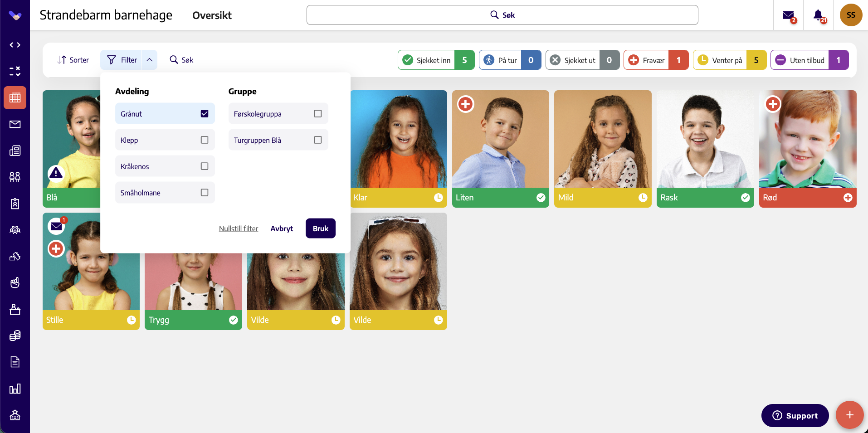Open the newspaper icon in sidebar
868x433 pixels.
pyautogui.click(x=15, y=151)
